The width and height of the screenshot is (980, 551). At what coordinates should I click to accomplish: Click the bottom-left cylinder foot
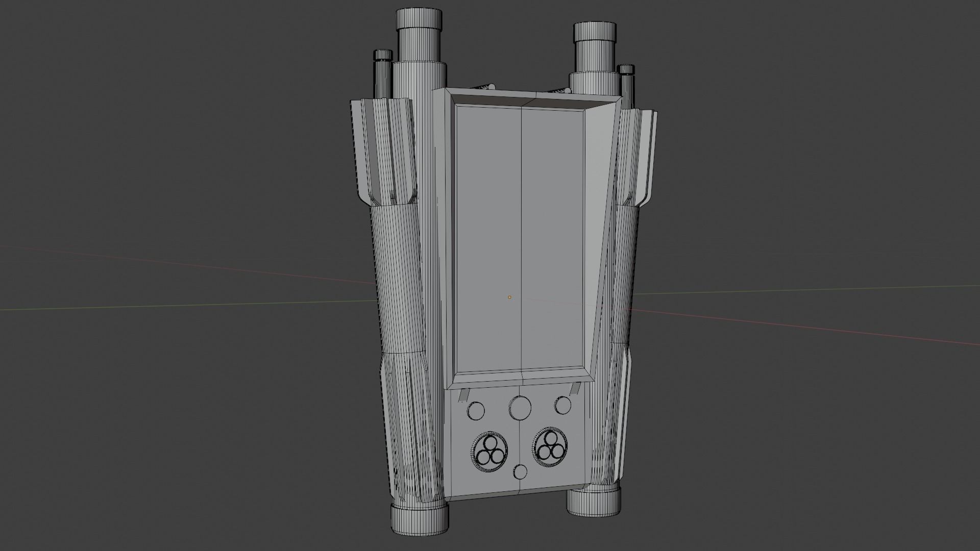(420, 519)
